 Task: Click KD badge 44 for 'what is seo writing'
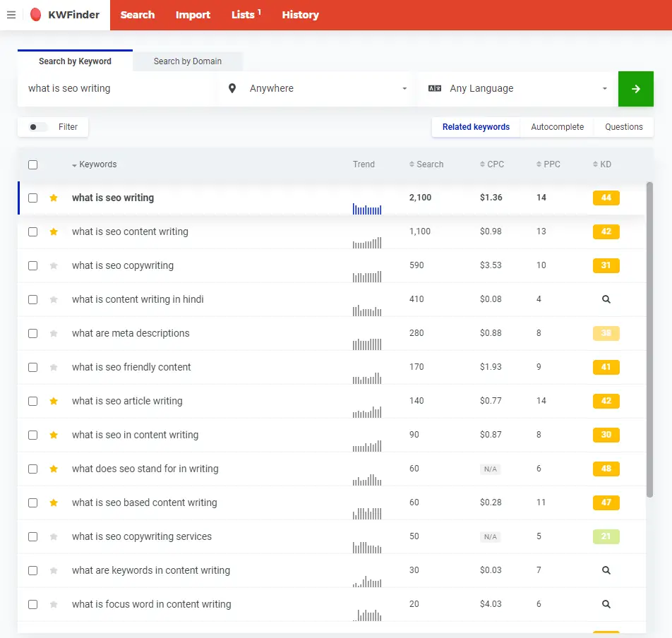click(606, 198)
